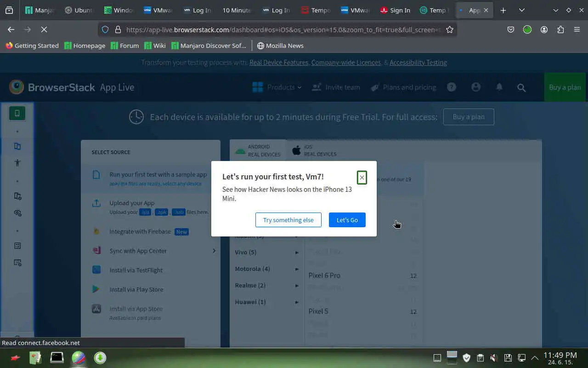Viewport: 588px width, 368px height.
Task: Open the Firefox account icon
Action: pos(544,29)
